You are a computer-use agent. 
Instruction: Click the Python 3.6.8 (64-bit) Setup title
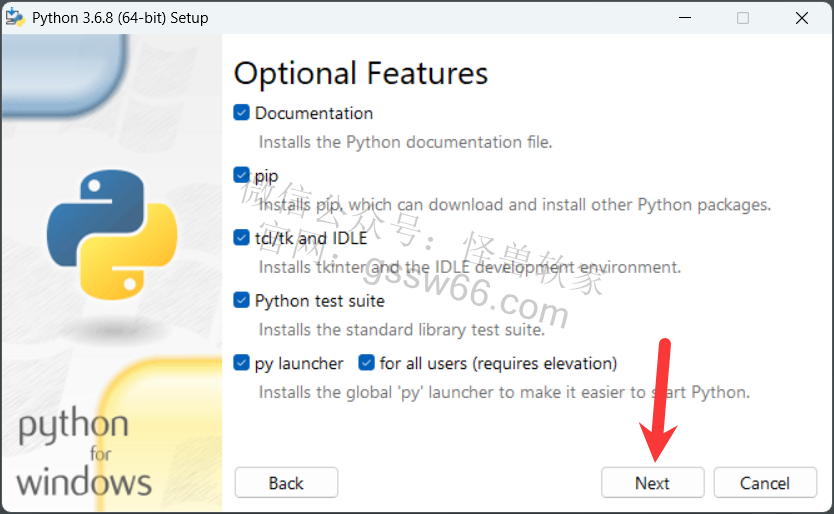(x=120, y=18)
